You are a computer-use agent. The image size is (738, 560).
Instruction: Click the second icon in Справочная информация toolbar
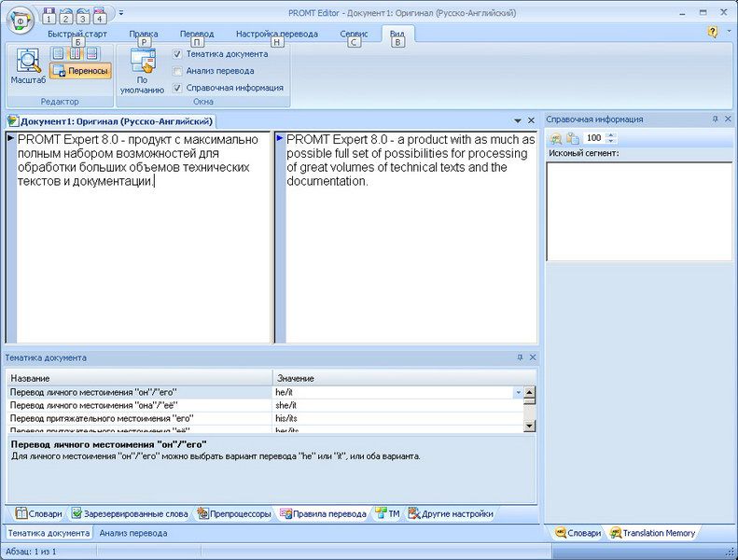coord(572,138)
